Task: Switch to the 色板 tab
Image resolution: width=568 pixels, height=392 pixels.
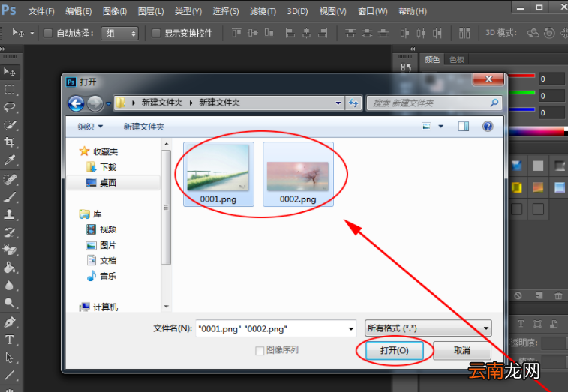Action: [456, 60]
